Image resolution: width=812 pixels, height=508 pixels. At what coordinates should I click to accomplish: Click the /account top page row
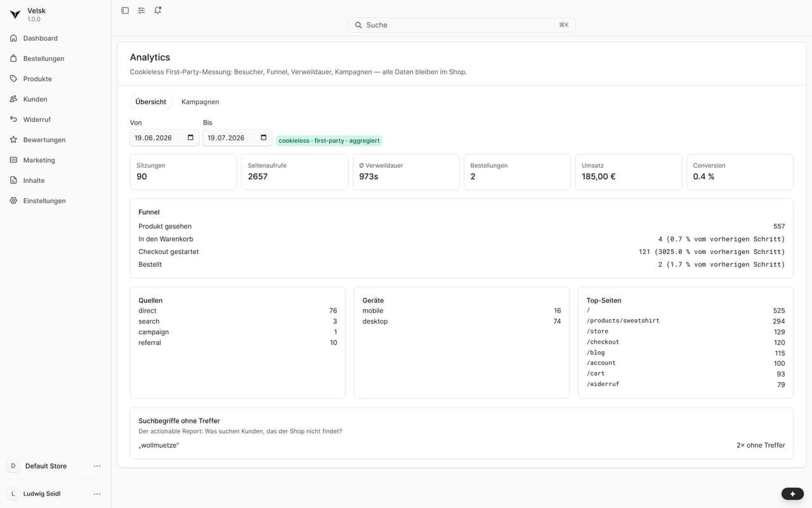point(686,363)
